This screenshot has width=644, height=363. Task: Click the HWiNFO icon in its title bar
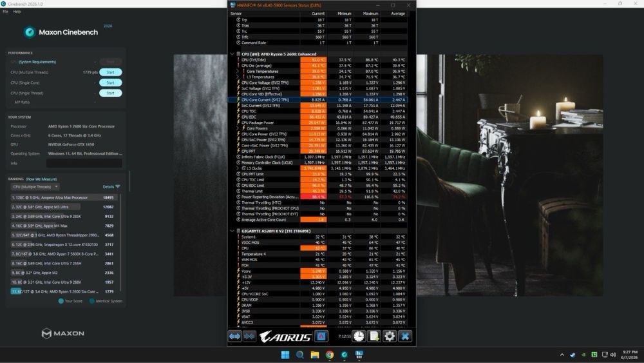coord(233,5)
